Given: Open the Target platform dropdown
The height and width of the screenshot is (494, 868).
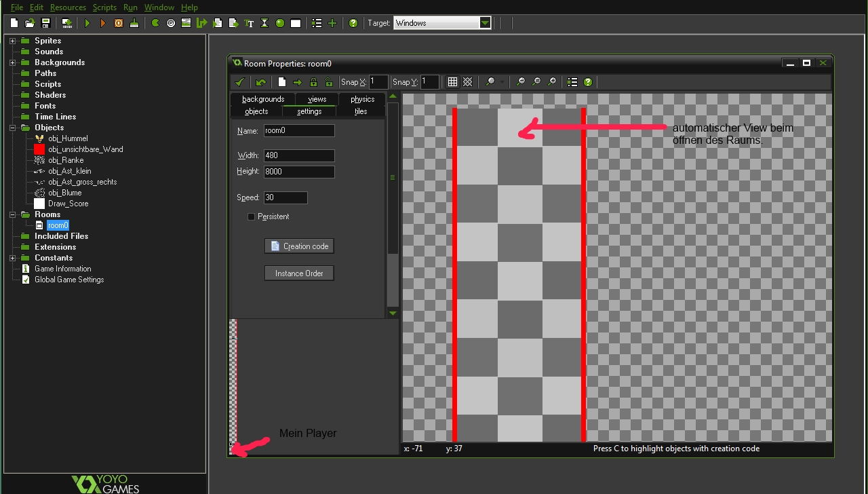Looking at the screenshot, I should 485,23.
